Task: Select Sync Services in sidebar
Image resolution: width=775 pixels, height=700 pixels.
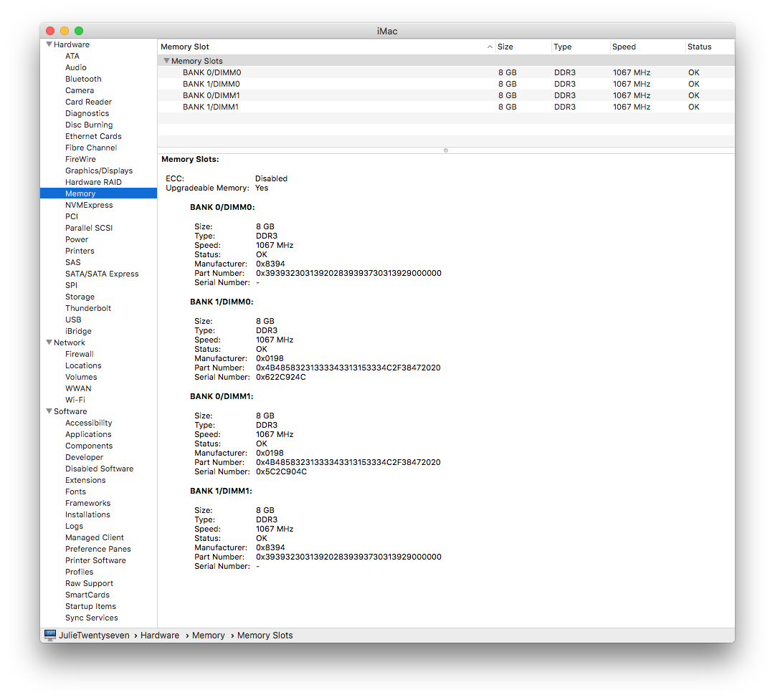Action: coord(92,618)
